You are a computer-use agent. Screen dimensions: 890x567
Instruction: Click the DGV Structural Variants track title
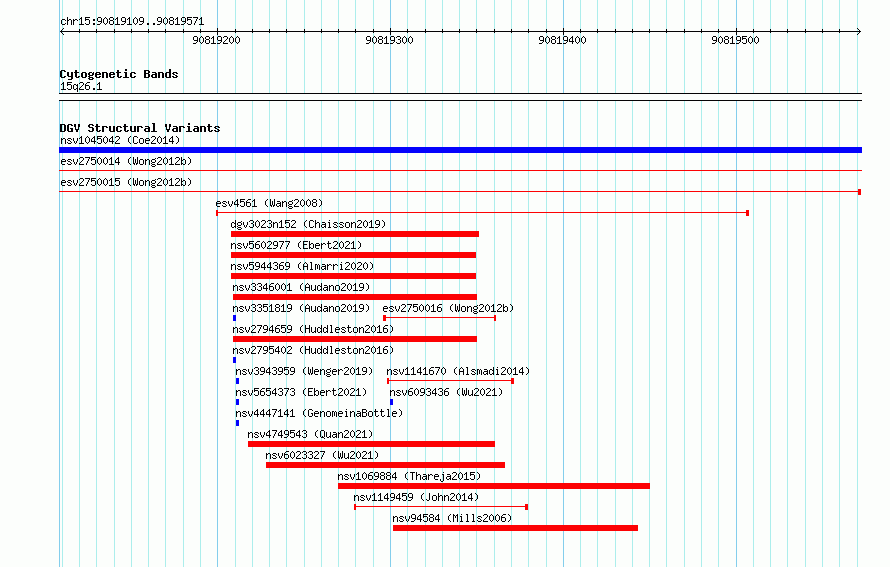[140, 128]
